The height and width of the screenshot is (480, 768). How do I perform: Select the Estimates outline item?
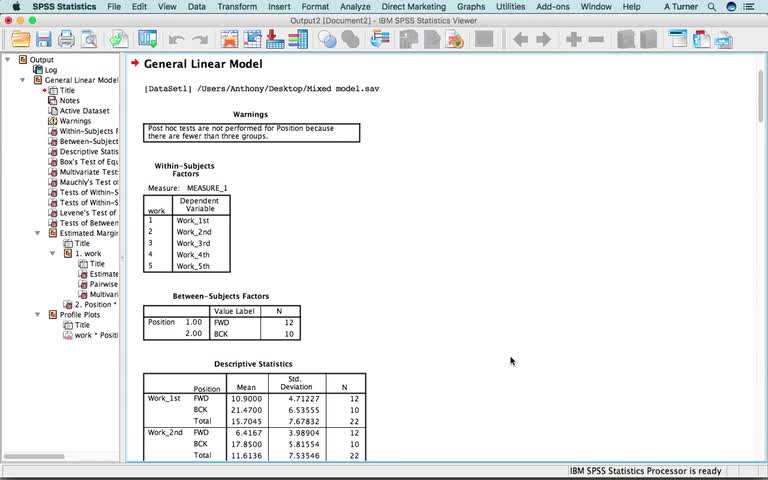103,274
